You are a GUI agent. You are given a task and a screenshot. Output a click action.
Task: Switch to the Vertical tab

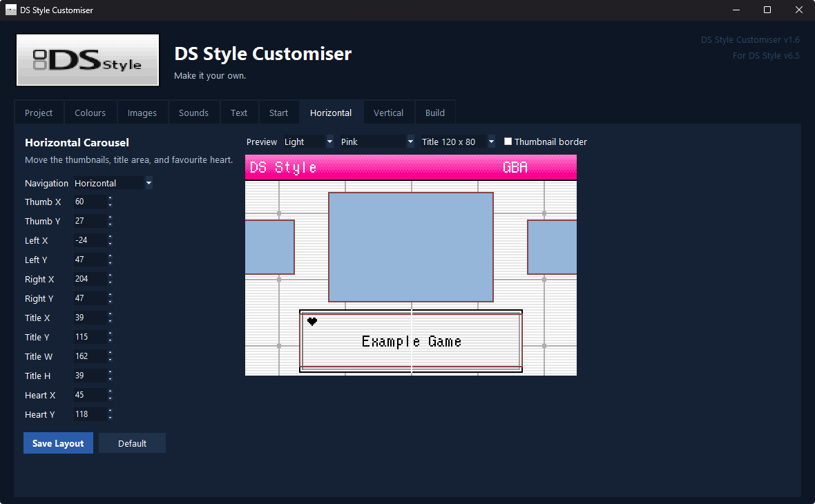pos(388,113)
